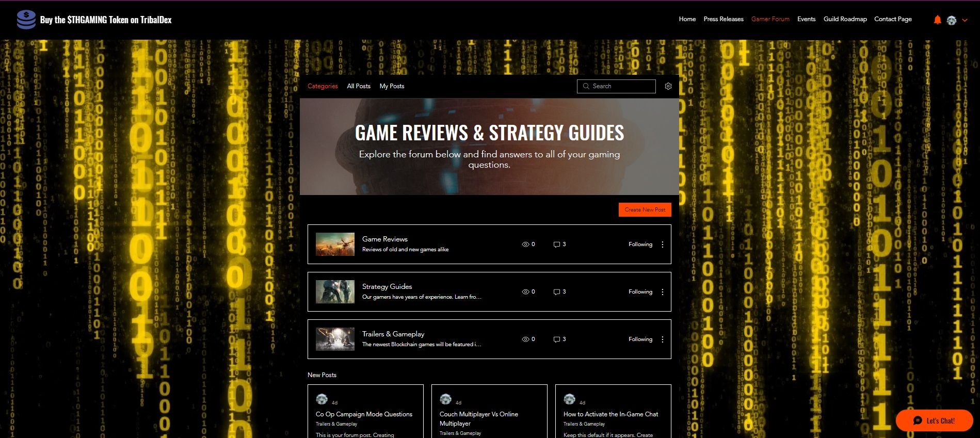Image resolution: width=980 pixels, height=438 pixels.
Task: Click the Trailers & Gameplay thumbnail image
Action: click(x=335, y=339)
